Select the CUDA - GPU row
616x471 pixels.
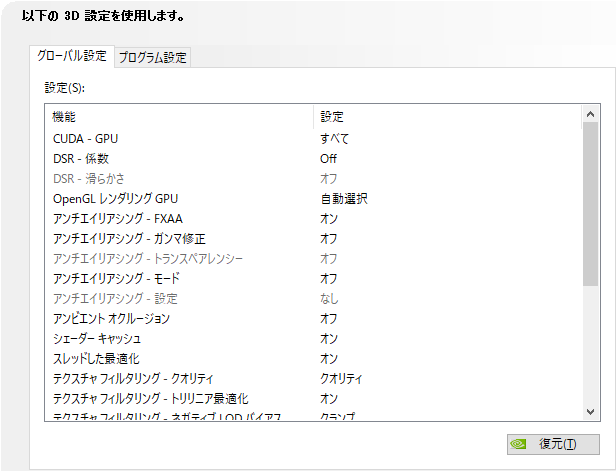coord(313,139)
